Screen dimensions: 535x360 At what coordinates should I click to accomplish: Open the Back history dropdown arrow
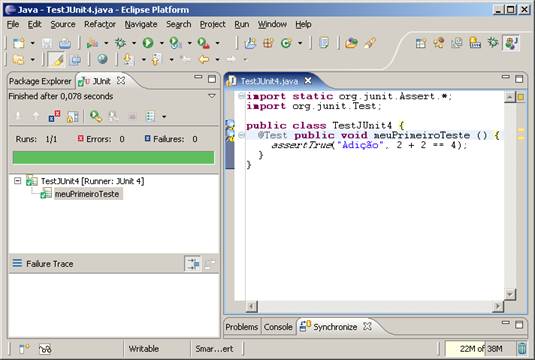pos(217,60)
